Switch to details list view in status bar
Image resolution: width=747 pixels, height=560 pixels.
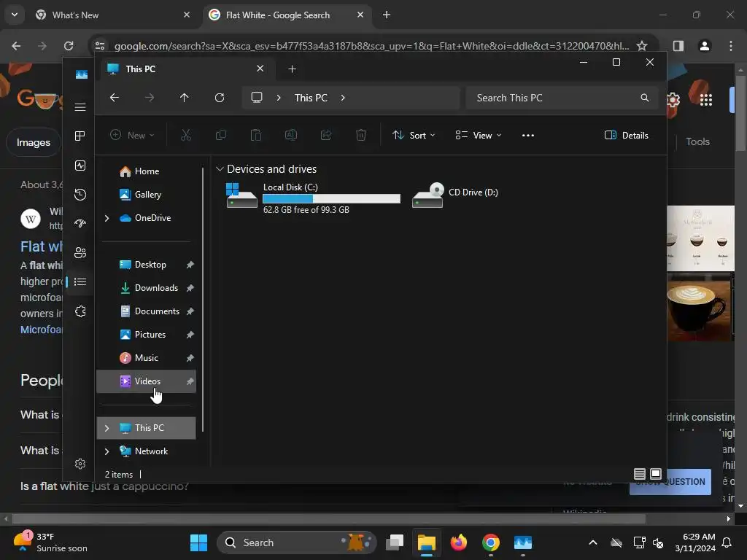[640, 474]
